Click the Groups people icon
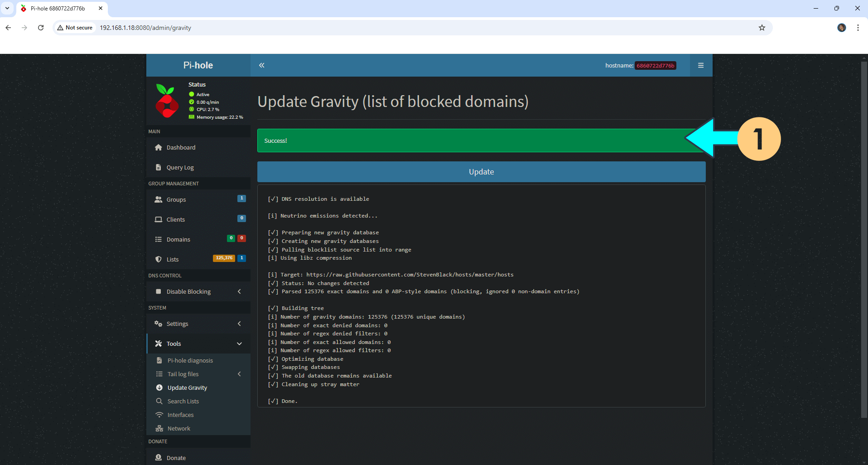The width and height of the screenshot is (868, 465). point(158,199)
